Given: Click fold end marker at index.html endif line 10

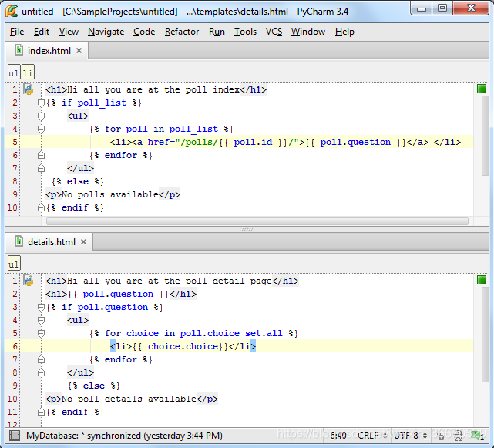Looking at the screenshot, I should tap(41, 207).
